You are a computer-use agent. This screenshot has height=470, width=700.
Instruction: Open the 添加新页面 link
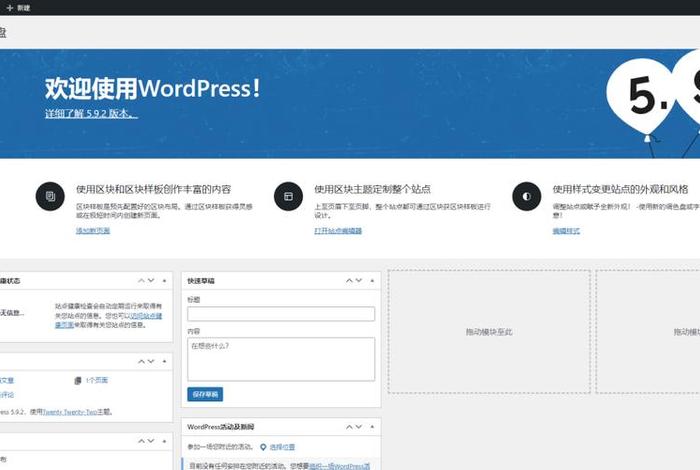pos(93,231)
